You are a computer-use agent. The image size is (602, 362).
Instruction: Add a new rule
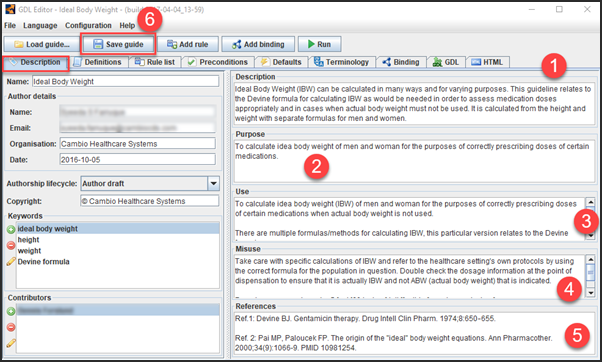(x=188, y=44)
